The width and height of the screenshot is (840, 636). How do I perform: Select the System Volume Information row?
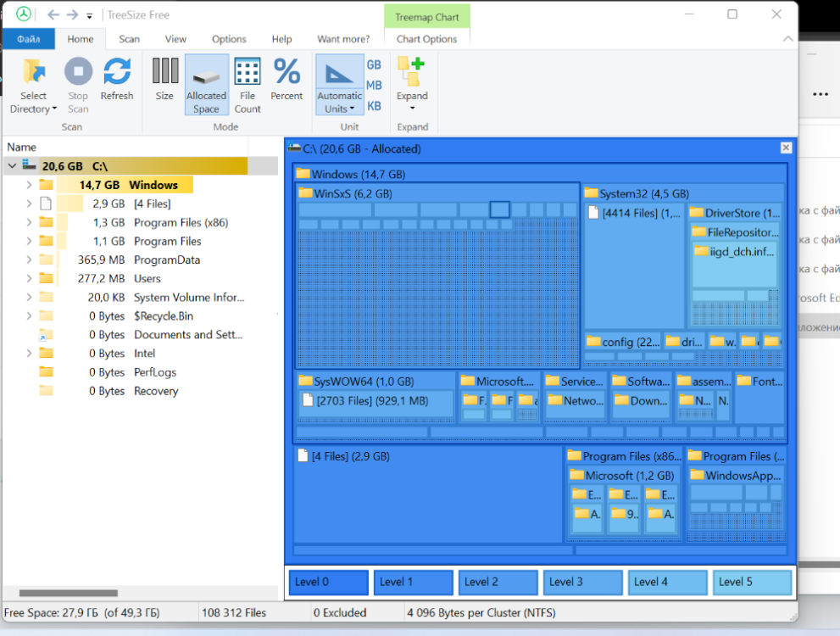142,298
